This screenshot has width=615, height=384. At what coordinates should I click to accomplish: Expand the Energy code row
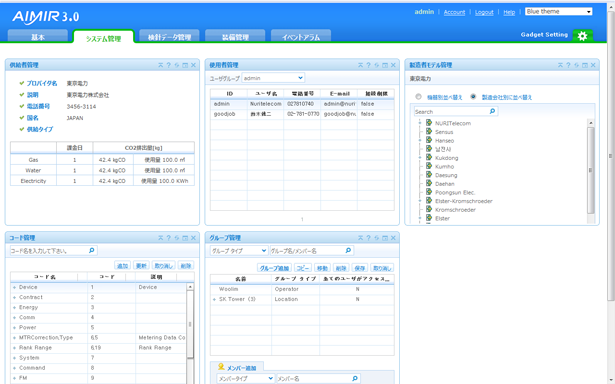[15, 308]
